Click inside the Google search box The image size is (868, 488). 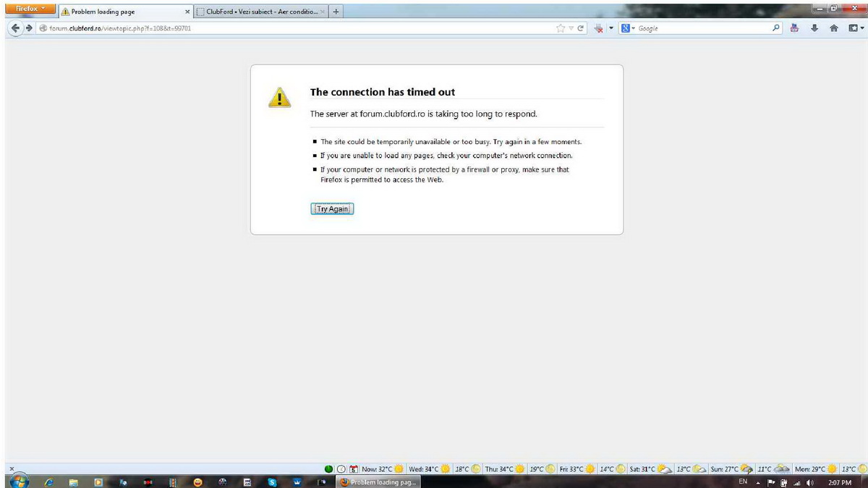702,28
